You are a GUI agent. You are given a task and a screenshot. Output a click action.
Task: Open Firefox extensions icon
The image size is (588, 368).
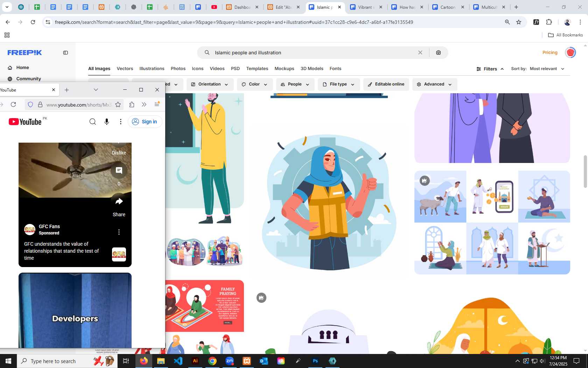(x=132, y=104)
